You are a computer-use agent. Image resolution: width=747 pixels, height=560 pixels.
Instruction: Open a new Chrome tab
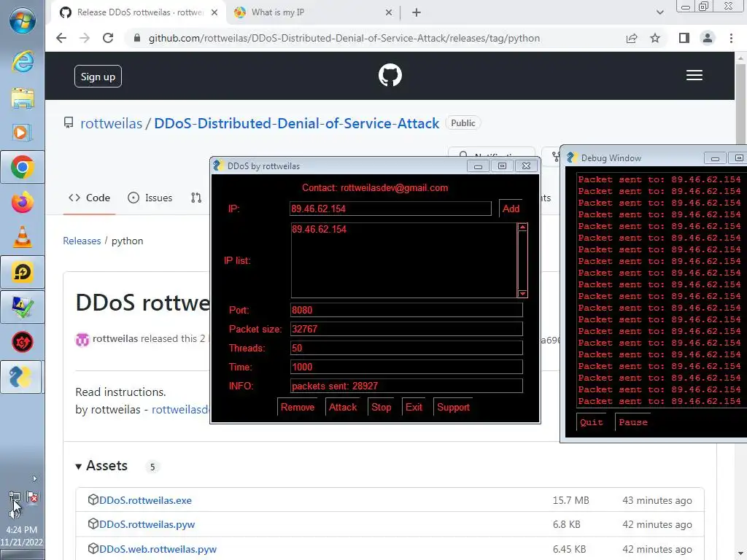point(417,12)
